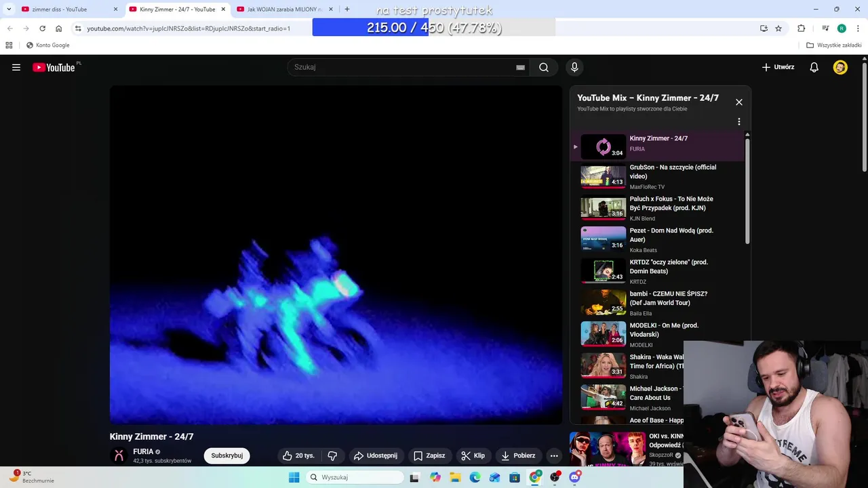
Task: Play 'Paluch x Fokus - To Nie Może Być Przypadek'
Action: pos(658,208)
